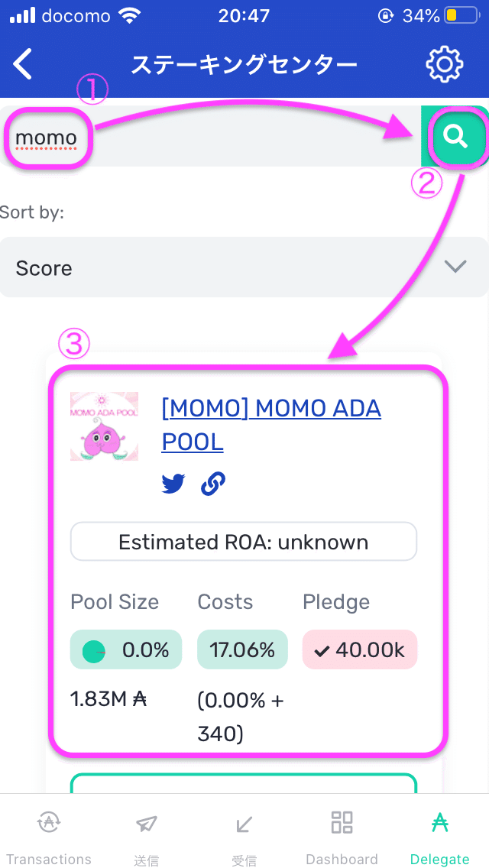Click the pool website chain-link icon

212,484
